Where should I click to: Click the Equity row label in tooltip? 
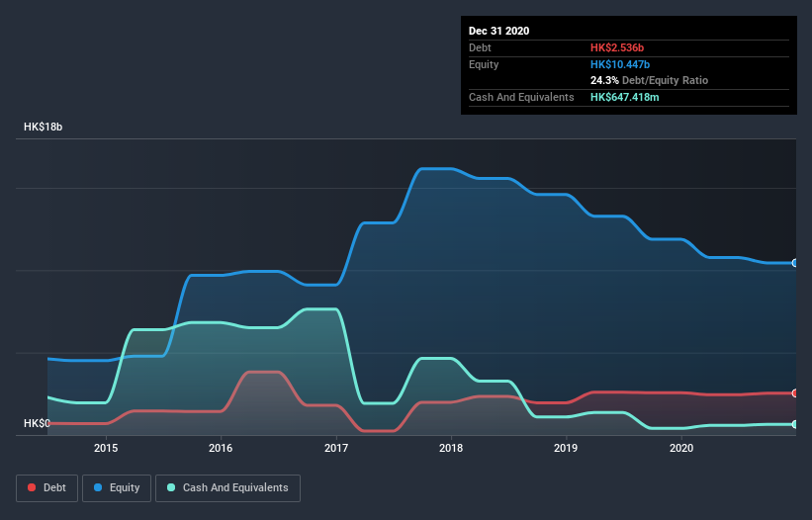point(484,64)
